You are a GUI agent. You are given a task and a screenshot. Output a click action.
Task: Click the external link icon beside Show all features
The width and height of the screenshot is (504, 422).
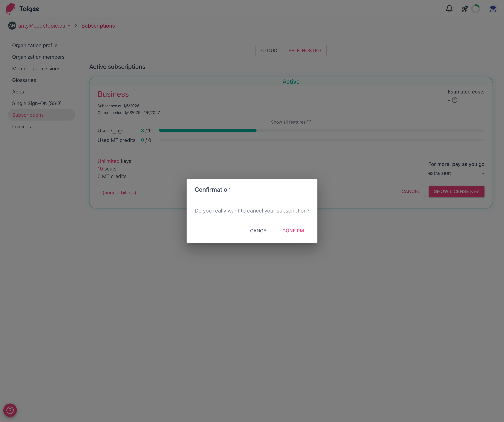pos(309,122)
